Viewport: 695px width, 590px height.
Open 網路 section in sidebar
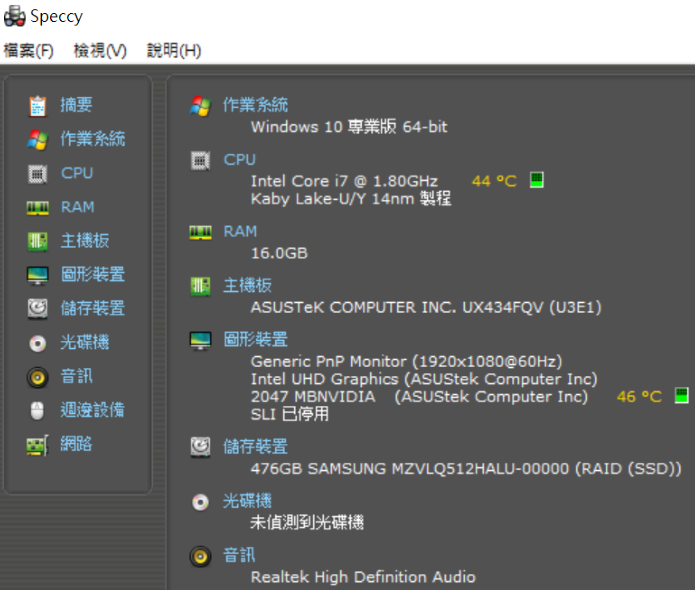coord(76,444)
